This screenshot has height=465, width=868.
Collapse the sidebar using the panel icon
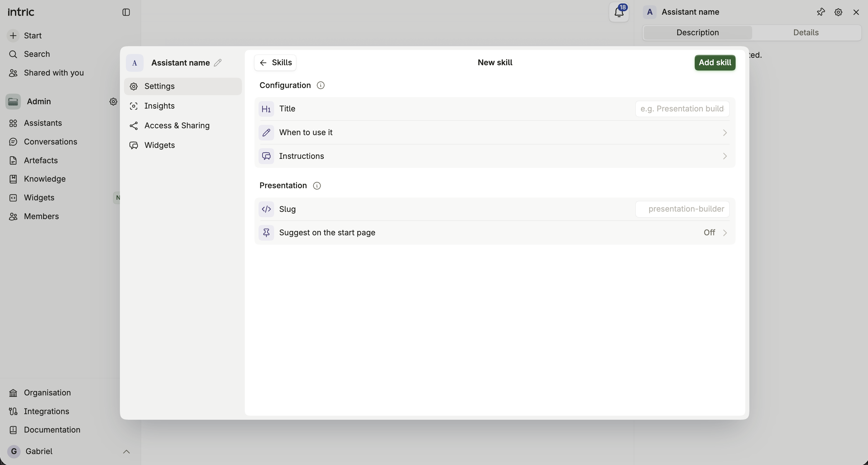126,12
